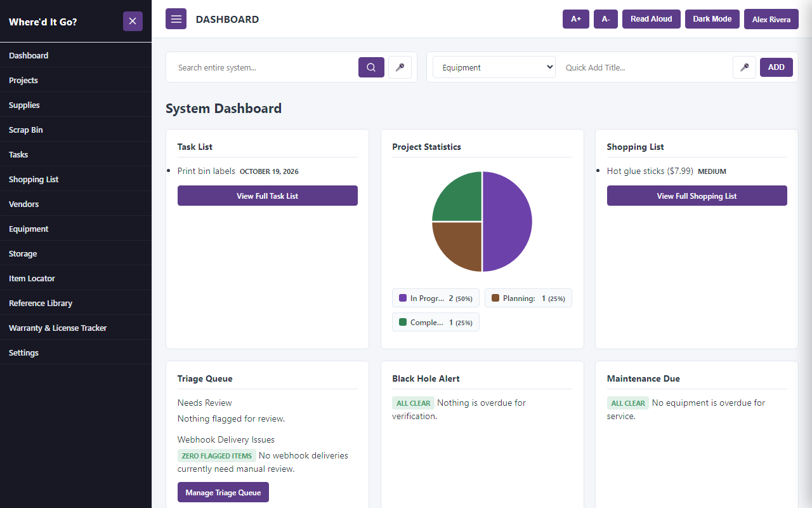Open the Equipment category dropdown
Viewport: 812px width, 508px height.
[x=494, y=67]
